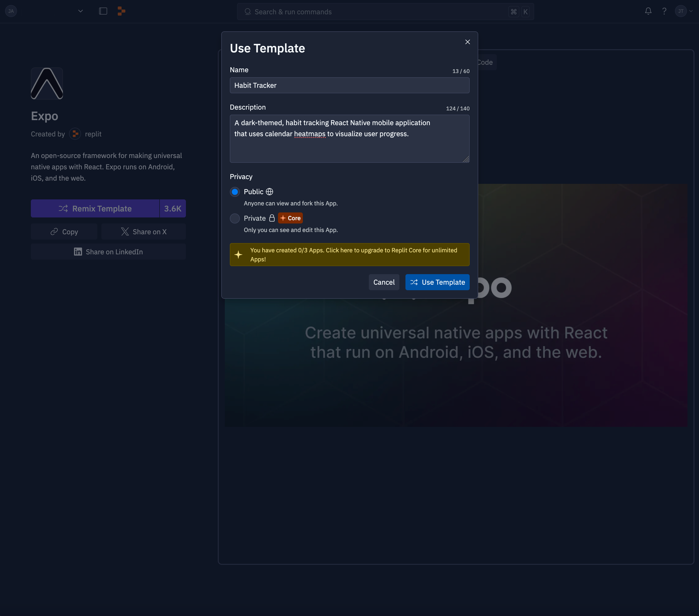Open the JT account menu dropdown
Image resolution: width=699 pixels, height=616 pixels.
coord(684,11)
